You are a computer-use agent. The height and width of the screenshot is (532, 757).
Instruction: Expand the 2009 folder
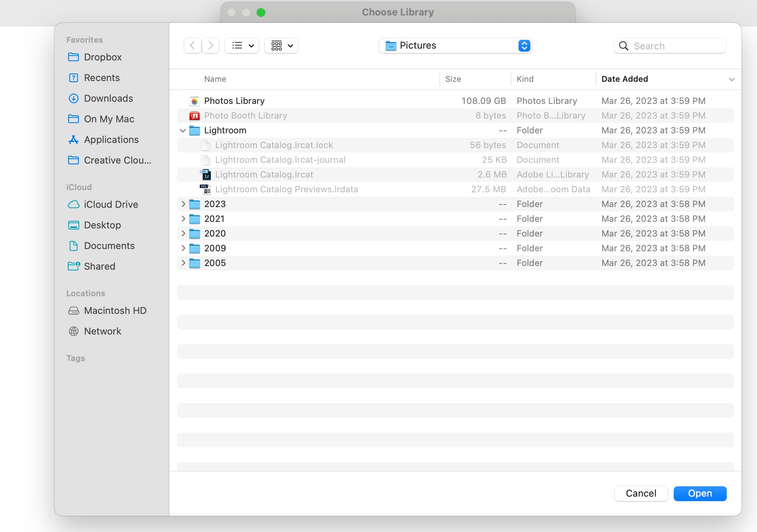[183, 248]
